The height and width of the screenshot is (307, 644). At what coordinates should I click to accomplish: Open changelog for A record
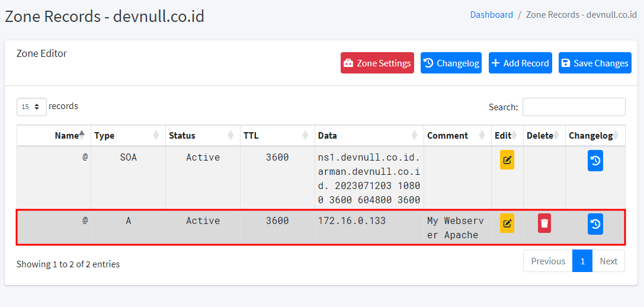click(595, 224)
